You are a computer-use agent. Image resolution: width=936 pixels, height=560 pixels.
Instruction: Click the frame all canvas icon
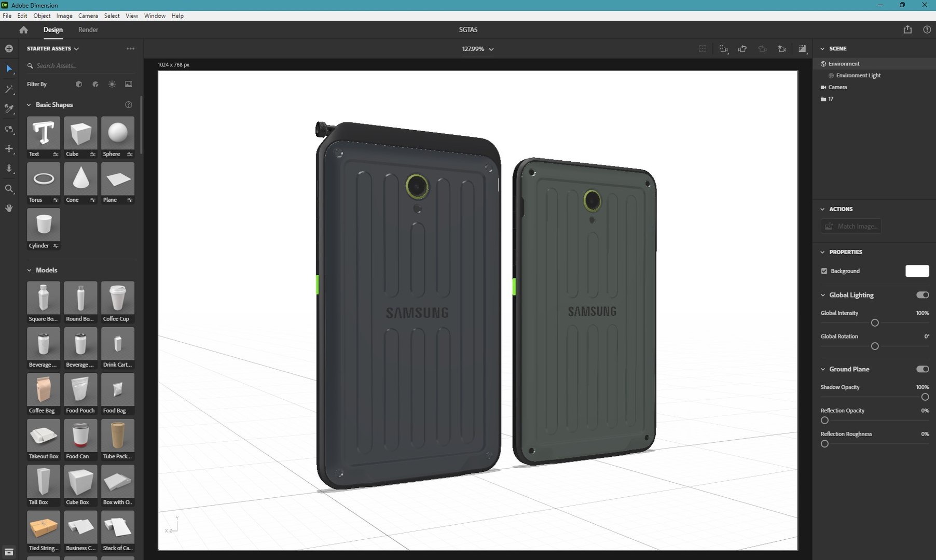(703, 49)
